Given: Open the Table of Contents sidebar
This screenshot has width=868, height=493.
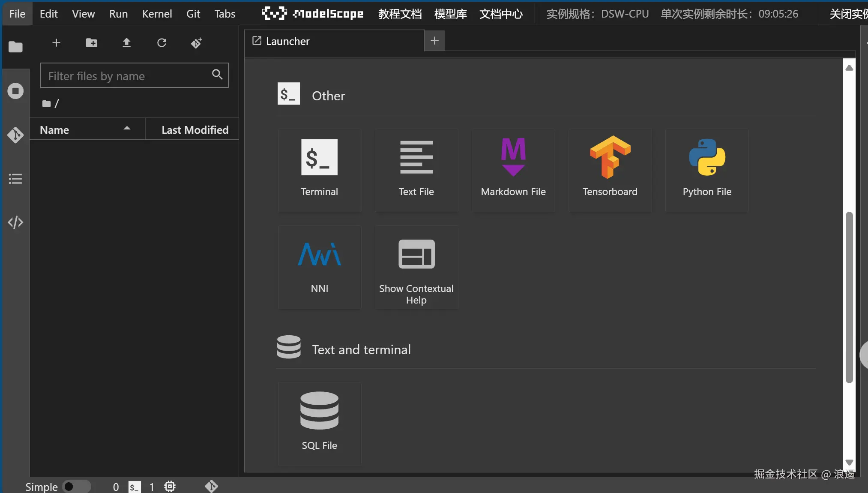Looking at the screenshot, I should (x=15, y=179).
